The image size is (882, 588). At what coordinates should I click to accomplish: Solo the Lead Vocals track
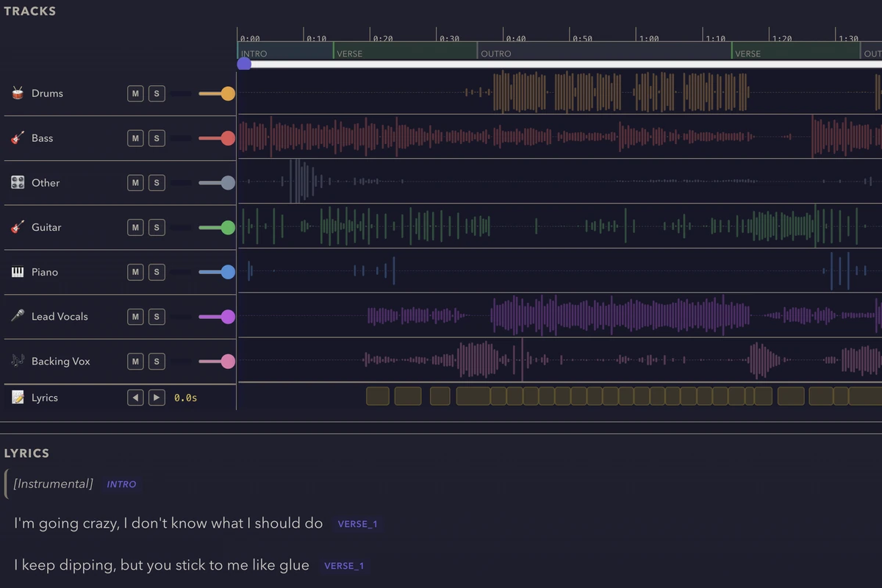click(157, 317)
